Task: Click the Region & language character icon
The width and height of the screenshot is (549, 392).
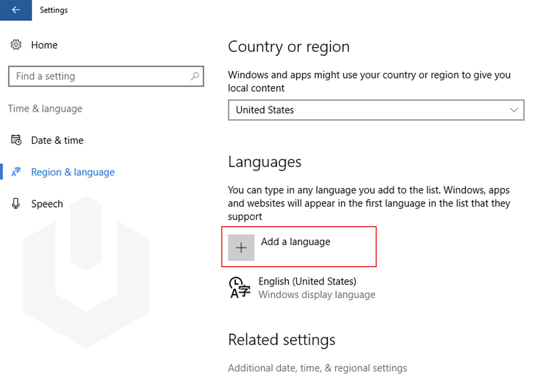Action: pyautogui.click(x=15, y=172)
